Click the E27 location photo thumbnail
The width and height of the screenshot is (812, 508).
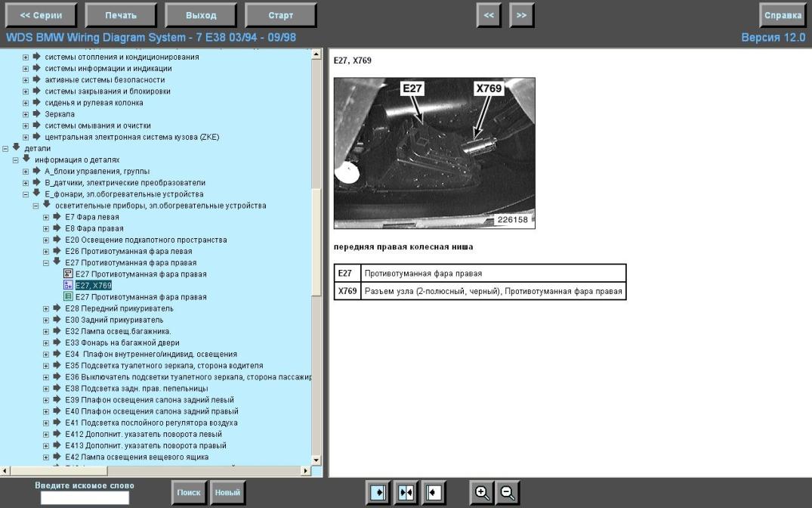[434, 153]
